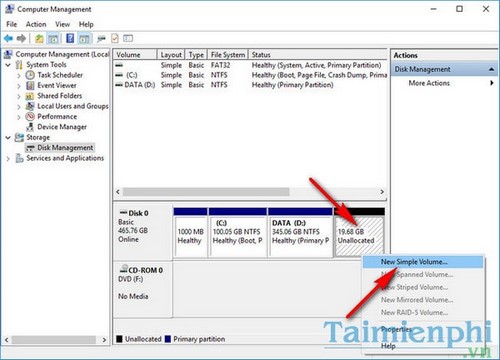Select the DATA (D:) 345.06 GB partition block

300,232
